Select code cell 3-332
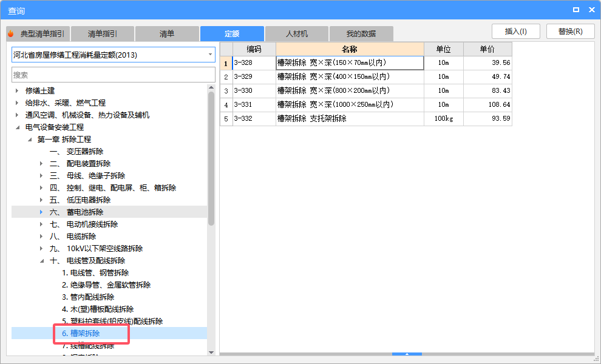 point(254,119)
